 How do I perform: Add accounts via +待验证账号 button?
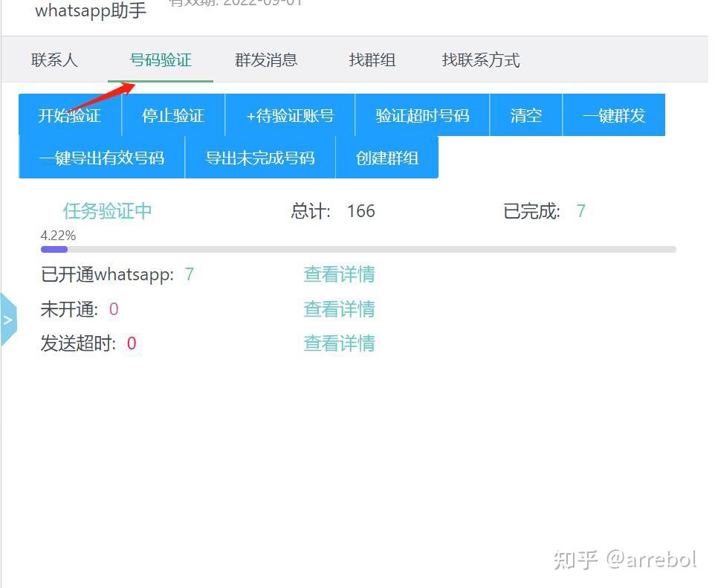290,115
